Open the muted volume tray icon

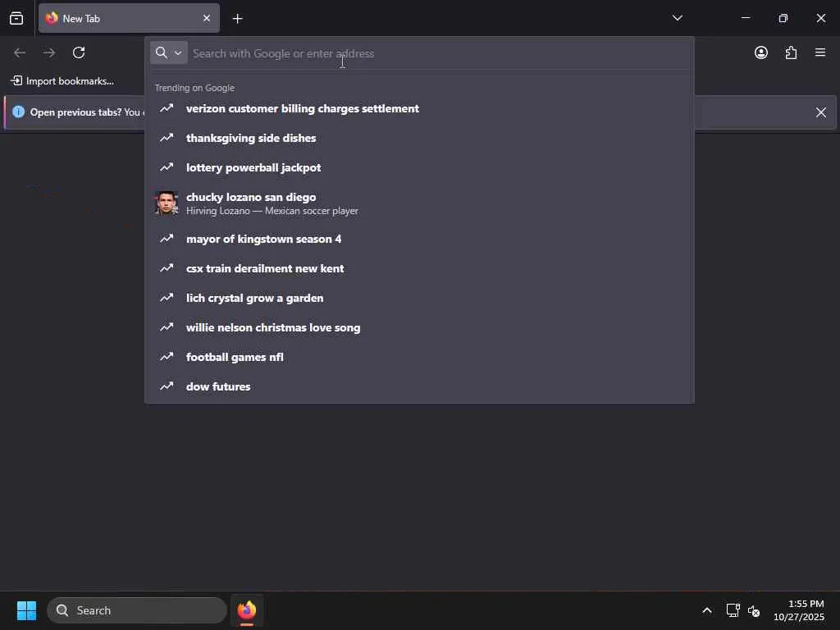(753, 610)
